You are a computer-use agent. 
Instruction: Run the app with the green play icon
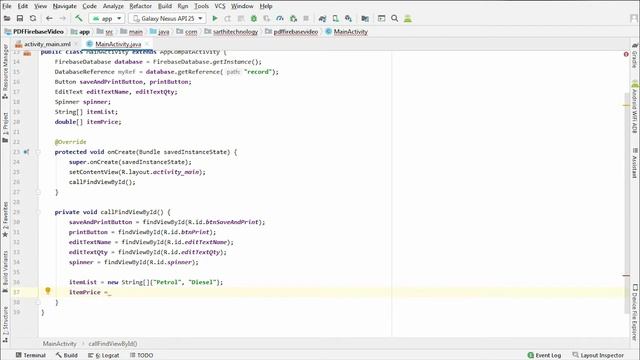coord(215,18)
